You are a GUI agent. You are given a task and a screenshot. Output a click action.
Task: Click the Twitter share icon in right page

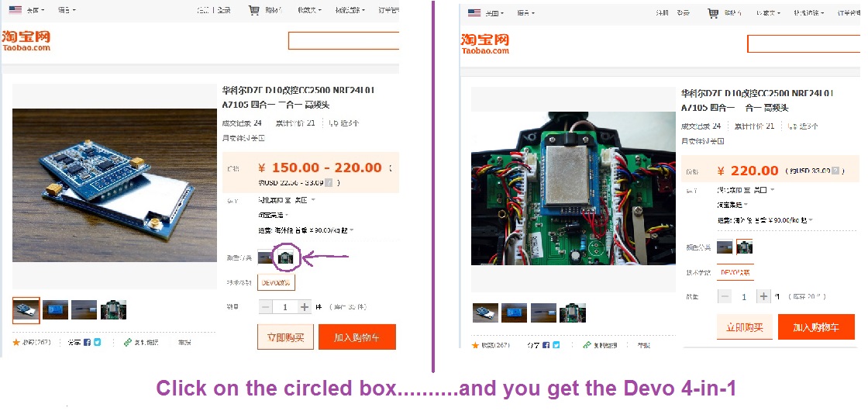556,345
